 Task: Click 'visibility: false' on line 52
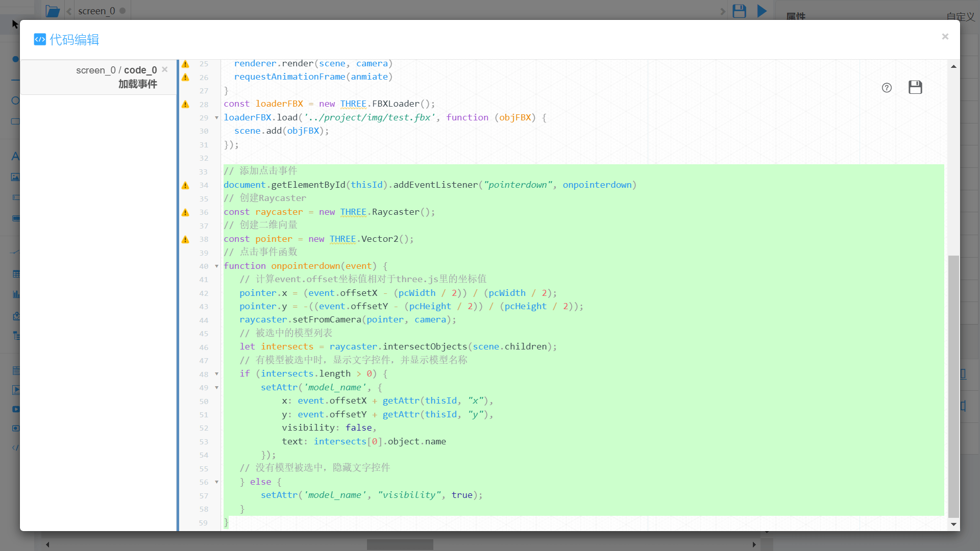coord(327,428)
